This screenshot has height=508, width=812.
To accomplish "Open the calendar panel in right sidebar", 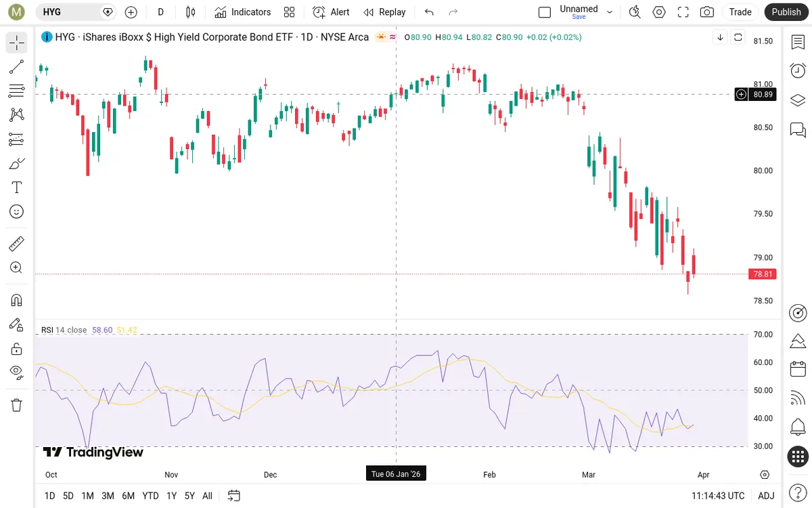I will point(798,369).
